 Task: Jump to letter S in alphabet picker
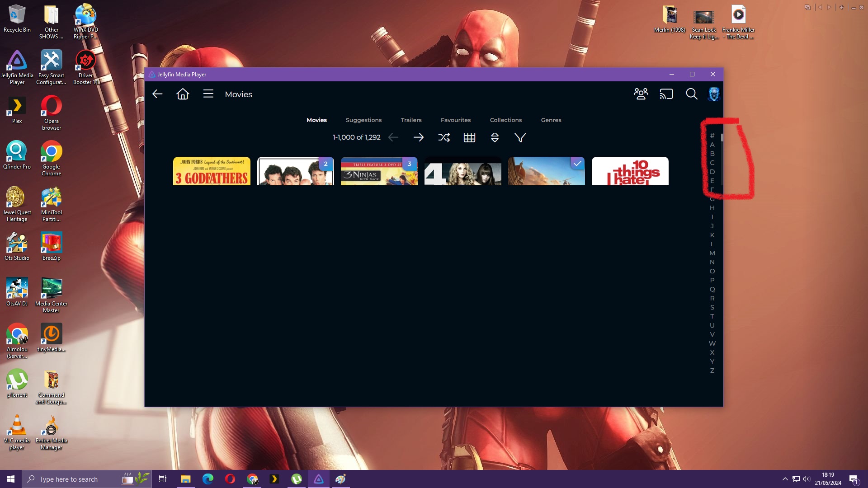712,307
